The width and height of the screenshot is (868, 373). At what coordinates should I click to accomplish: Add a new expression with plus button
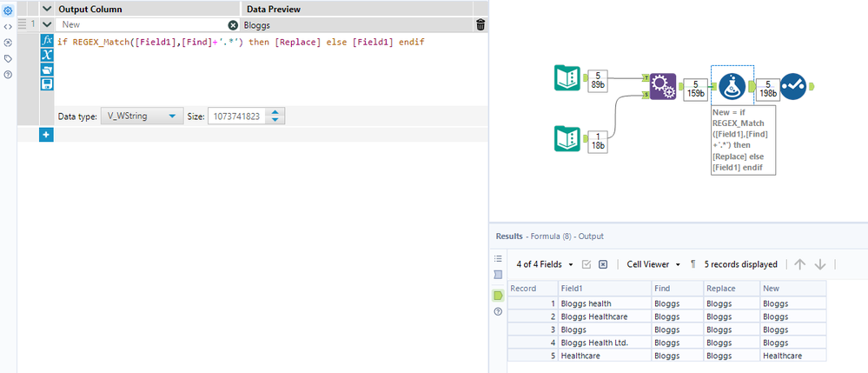pyautogui.click(x=47, y=135)
